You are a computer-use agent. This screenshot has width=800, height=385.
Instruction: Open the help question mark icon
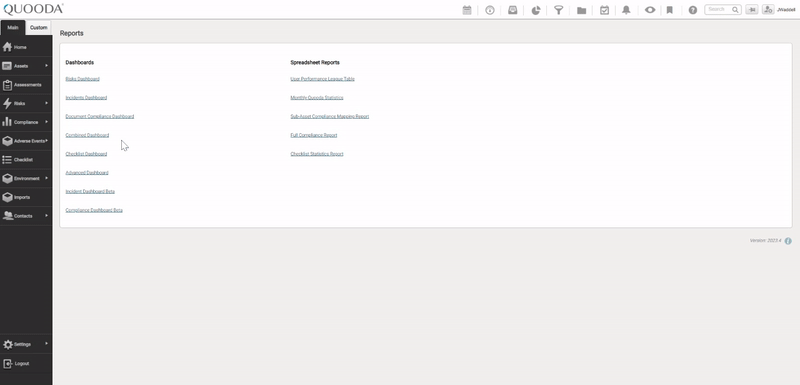click(692, 10)
